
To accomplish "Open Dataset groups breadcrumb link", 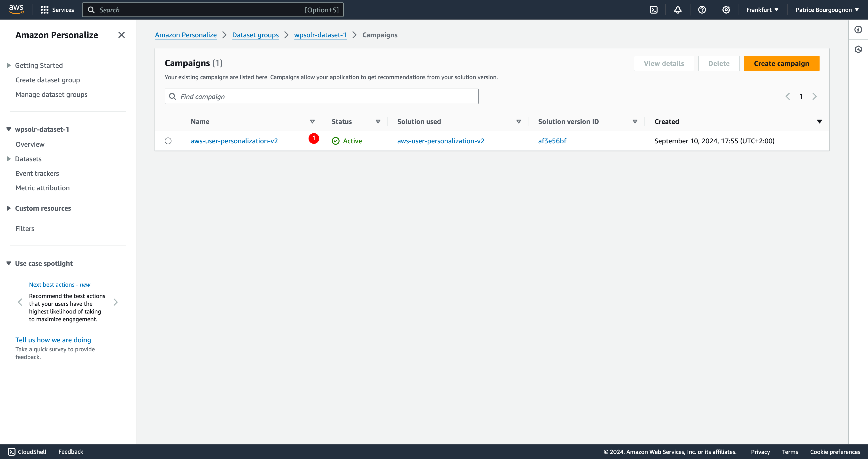I will click(x=256, y=35).
